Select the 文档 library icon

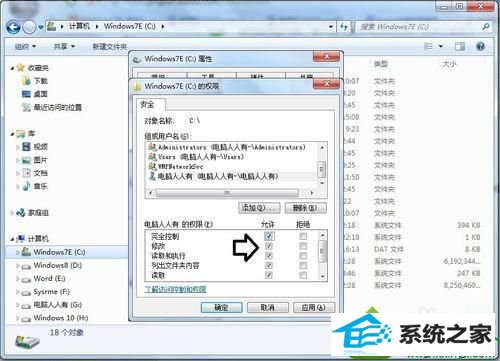(x=26, y=173)
